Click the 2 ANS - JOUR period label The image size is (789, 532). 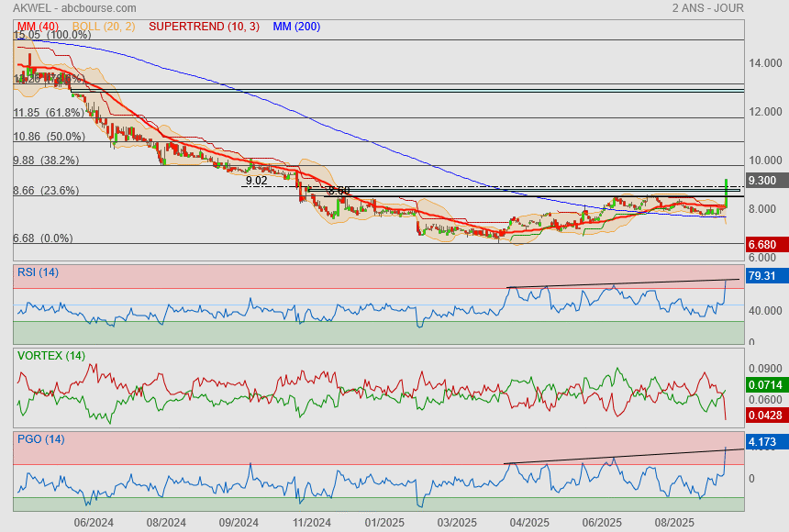(707, 8)
